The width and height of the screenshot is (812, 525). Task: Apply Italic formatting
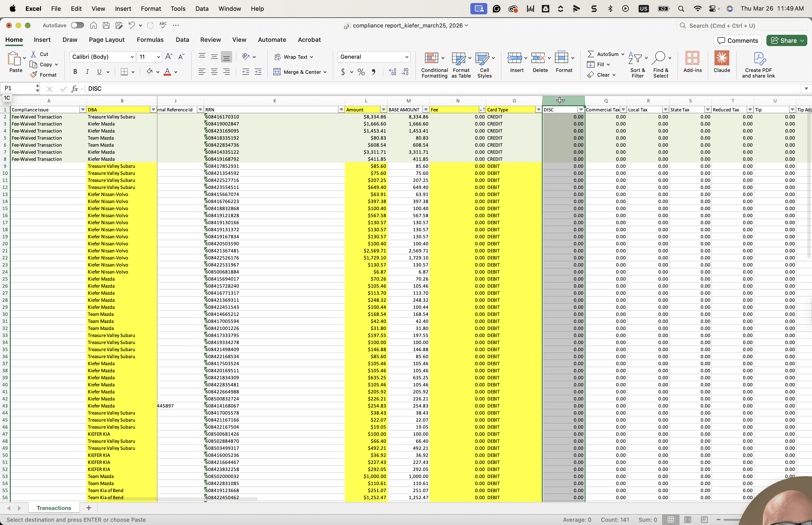87,72
